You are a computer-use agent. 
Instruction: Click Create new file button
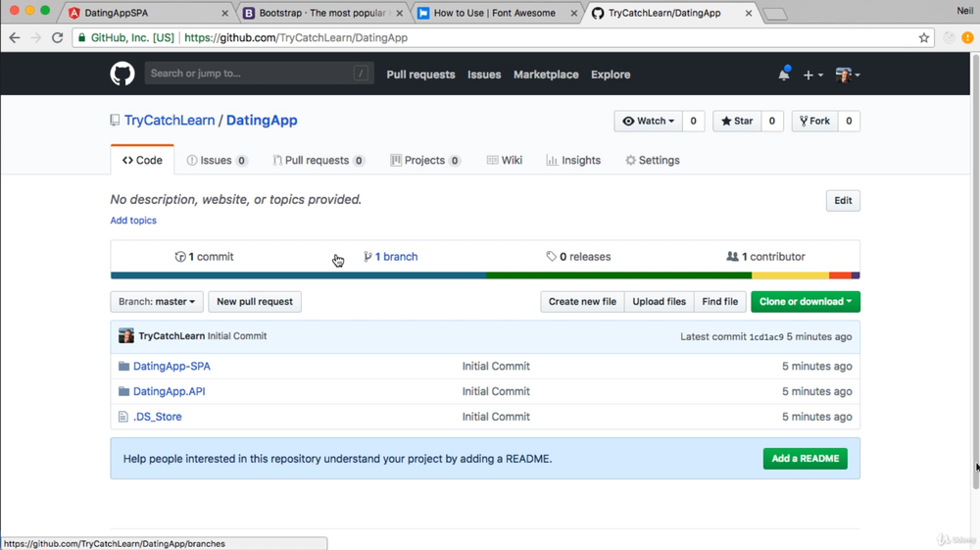pos(582,302)
